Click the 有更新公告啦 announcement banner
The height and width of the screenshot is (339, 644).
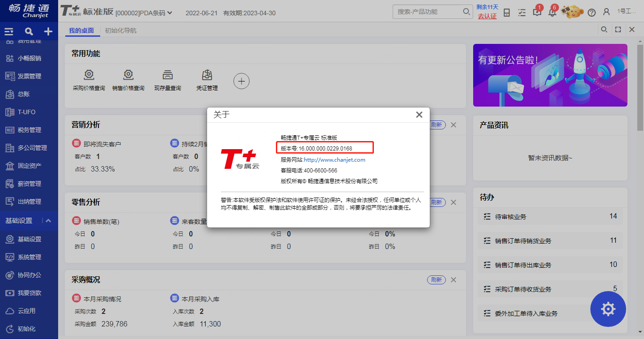(x=550, y=75)
